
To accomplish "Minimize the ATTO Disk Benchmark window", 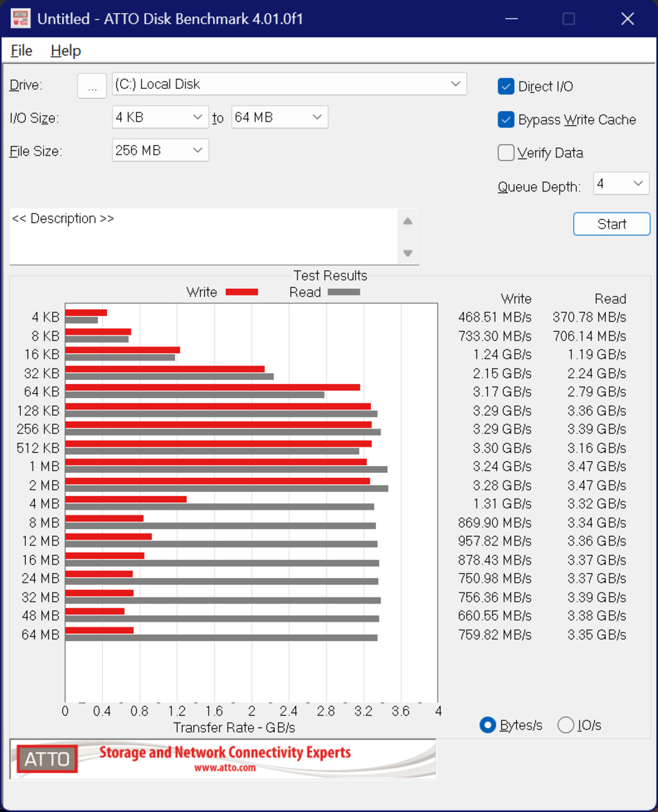I will coord(511,19).
